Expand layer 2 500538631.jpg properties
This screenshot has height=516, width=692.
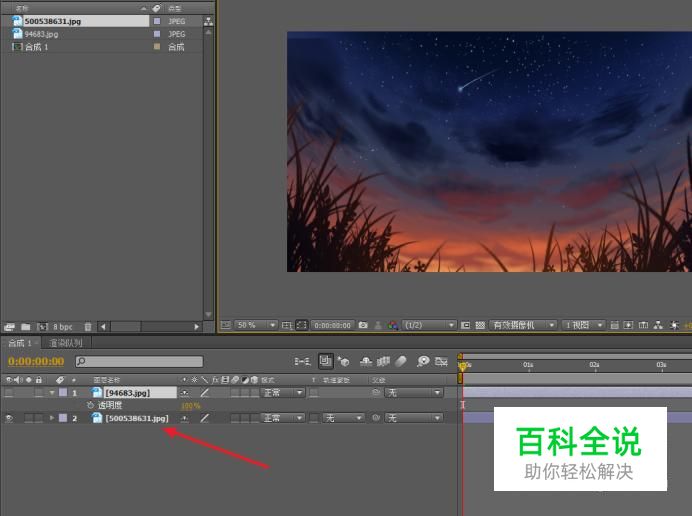tap(52, 418)
